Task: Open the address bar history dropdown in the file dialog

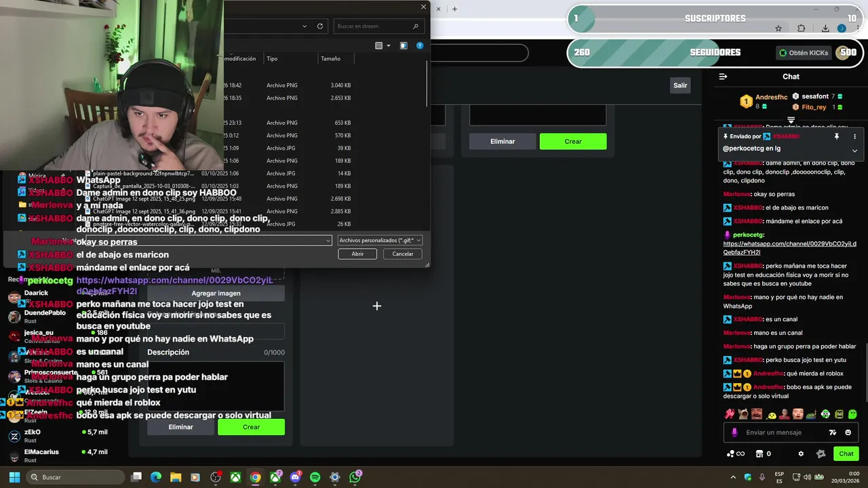Action: pos(304,26)
